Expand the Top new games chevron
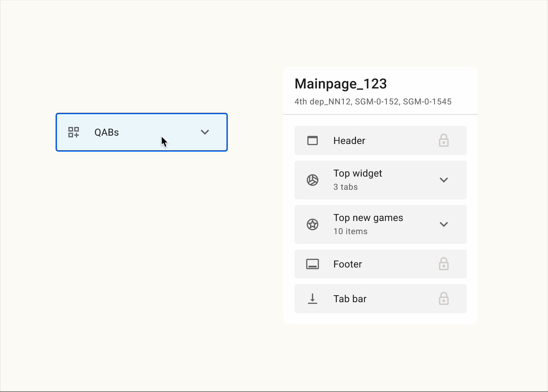Viewport: 548px width, 392px height. click(x=444, y=224)
